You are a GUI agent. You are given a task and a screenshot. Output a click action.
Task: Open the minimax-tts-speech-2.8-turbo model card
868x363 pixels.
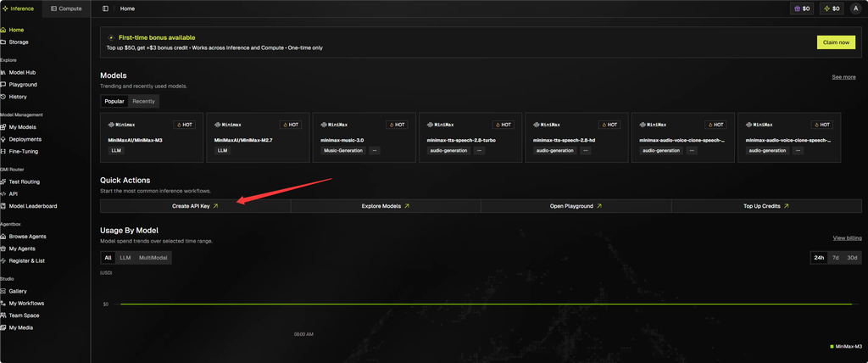[470, 138]
